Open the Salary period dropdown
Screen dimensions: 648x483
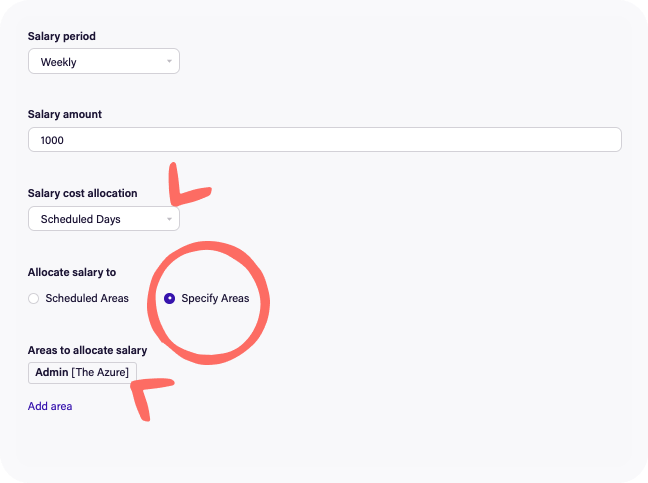pos(103,62)
